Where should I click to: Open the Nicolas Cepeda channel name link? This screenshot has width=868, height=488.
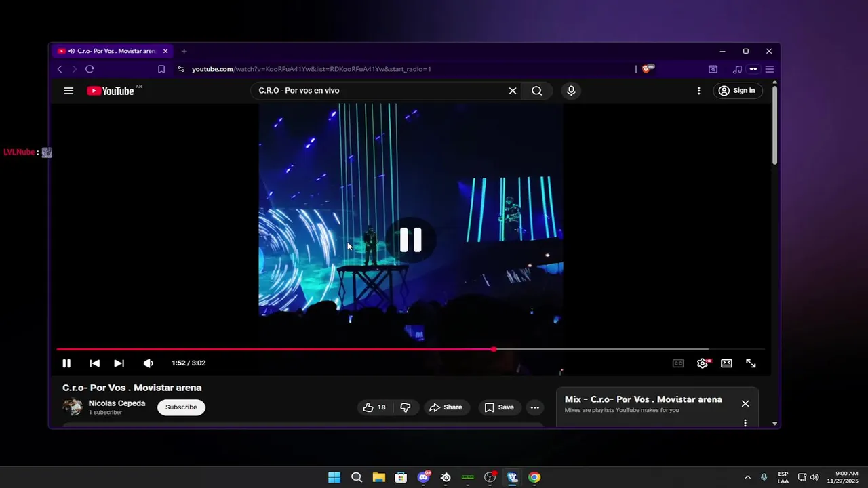point(117,403)
